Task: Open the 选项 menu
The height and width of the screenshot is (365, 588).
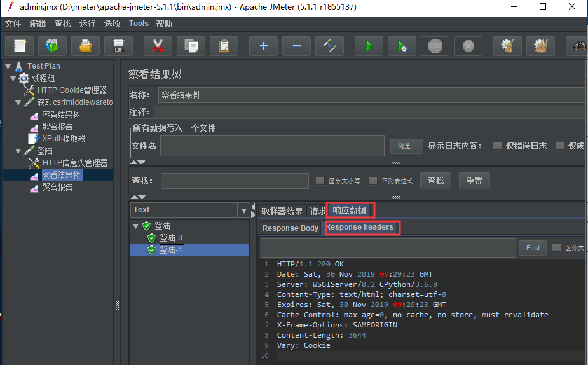Action: click(112, 24)
